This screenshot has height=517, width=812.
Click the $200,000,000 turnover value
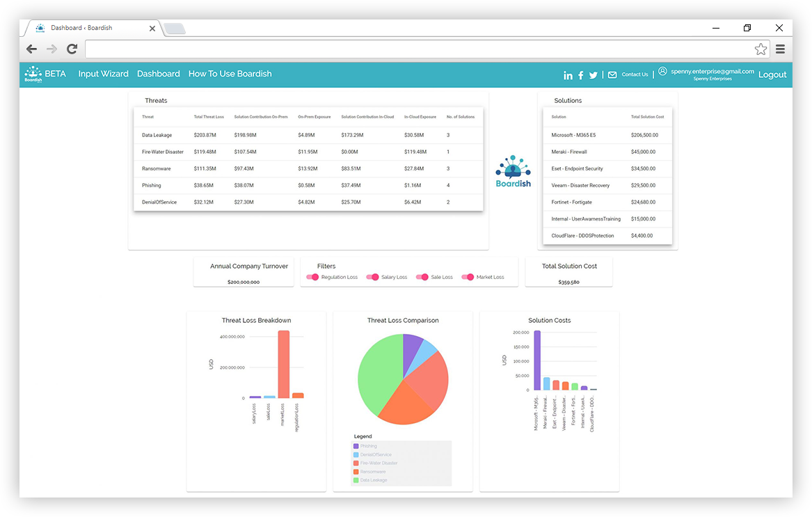click(244, 283)
